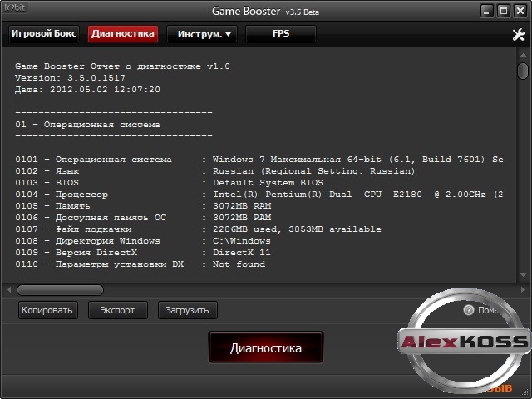Open the Инструм. dropdown menu
532x399 pixels.
[x=202, y=34]
